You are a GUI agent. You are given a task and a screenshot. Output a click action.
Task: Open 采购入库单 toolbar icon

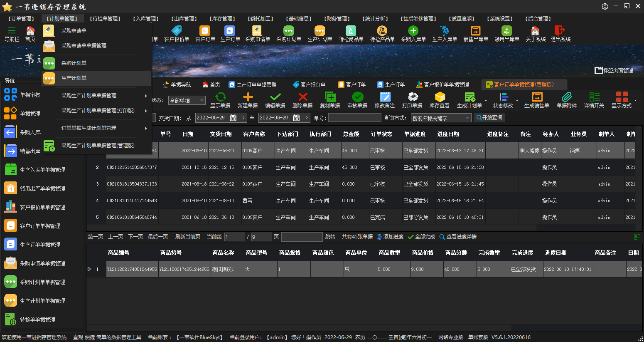coord(413,33)
